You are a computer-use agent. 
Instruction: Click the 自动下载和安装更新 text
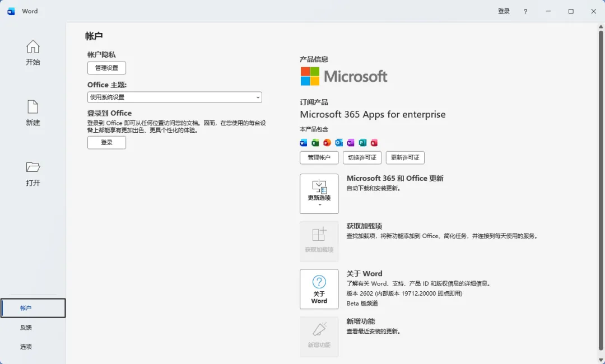coord(374,189)
